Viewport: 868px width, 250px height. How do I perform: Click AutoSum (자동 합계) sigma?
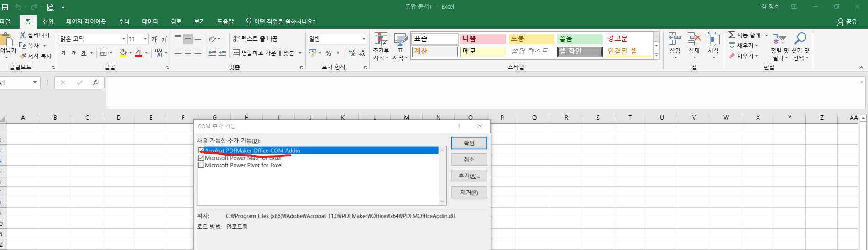(x=732, y=35)
